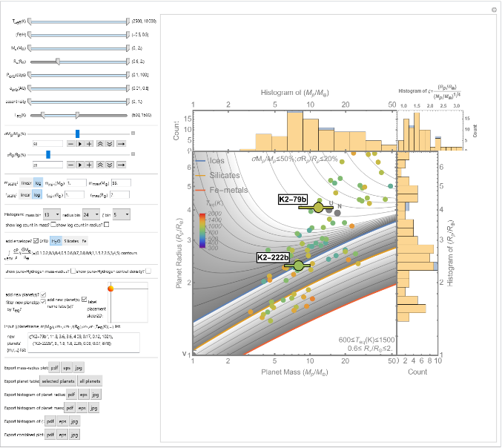Click the σRp/Rp slider handle
The width and height of the screenshot is (502, 448).
[x=47, y=154]
